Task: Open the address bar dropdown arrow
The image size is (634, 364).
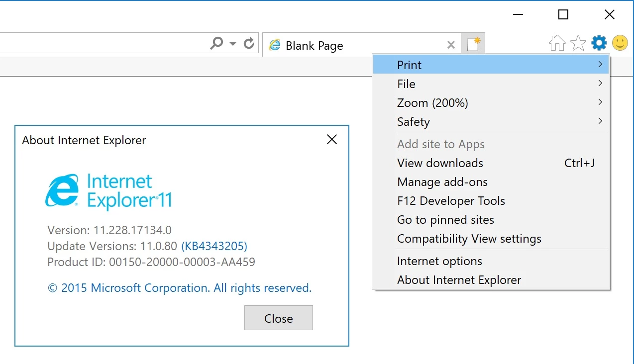Action: pyautogui.click(x=232, y=44)
